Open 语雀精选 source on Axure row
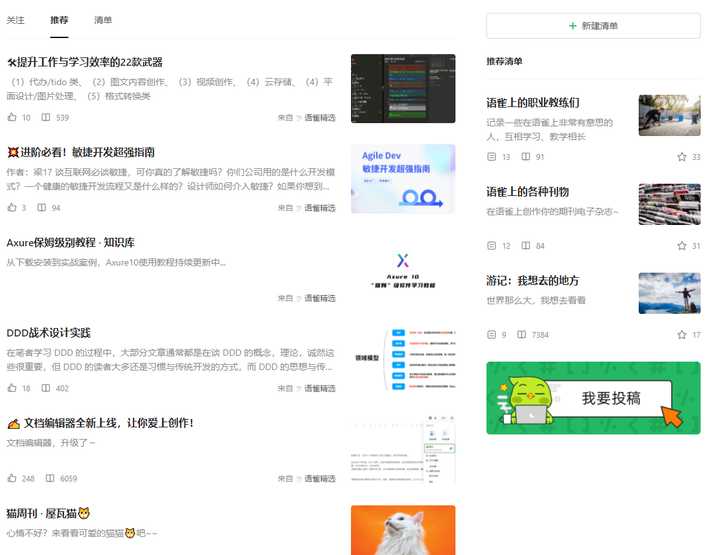720x555 pixels. pyautogui.click(x=320, y=298)
